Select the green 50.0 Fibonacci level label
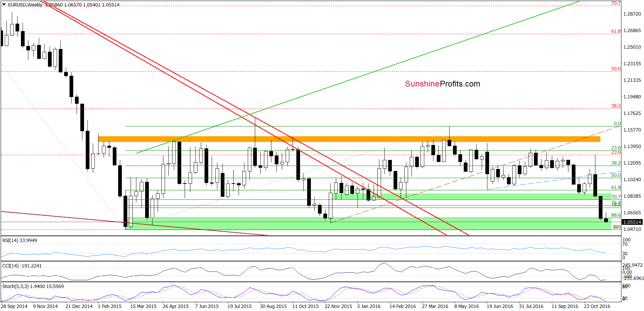 pos(616,175)
